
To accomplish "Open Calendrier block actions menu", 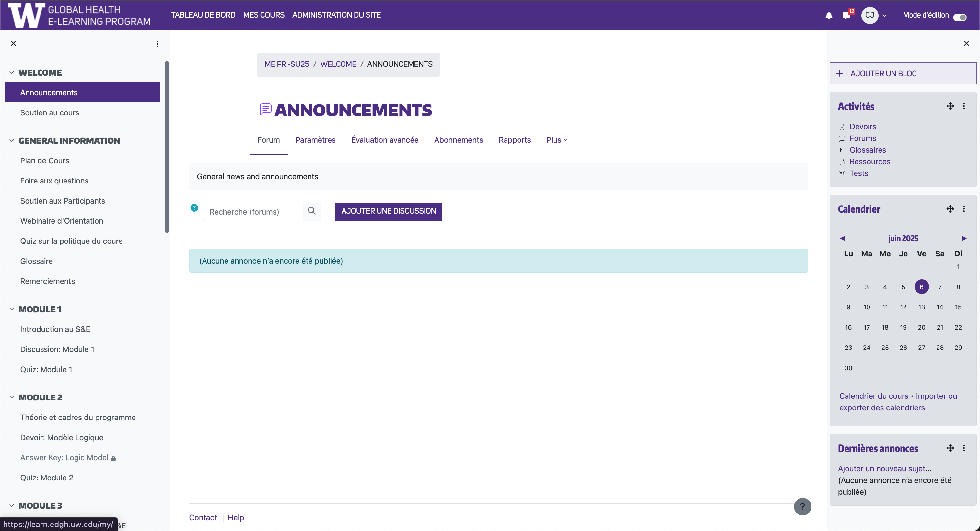I will pyautogui.click(x=964, y=209).
